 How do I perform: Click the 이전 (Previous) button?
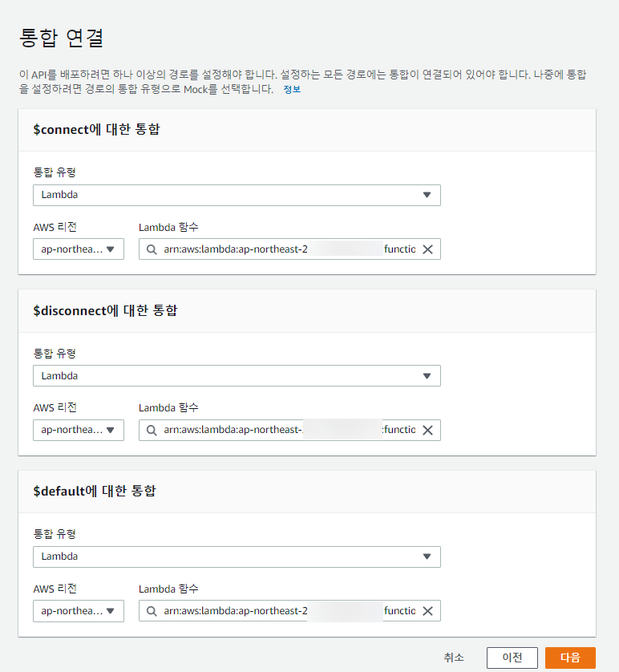point(512,658)
